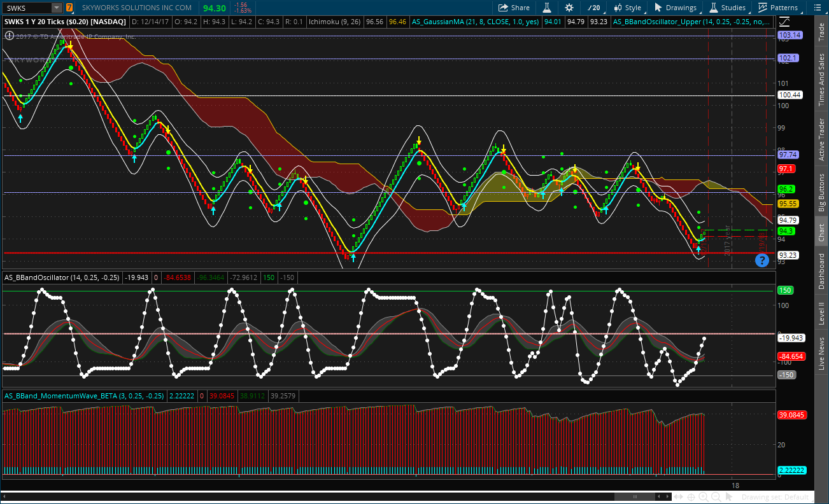Viewport: 829px width, 504px height.
Task: Click the flask icon beside Share
Action: pos(546,8)
